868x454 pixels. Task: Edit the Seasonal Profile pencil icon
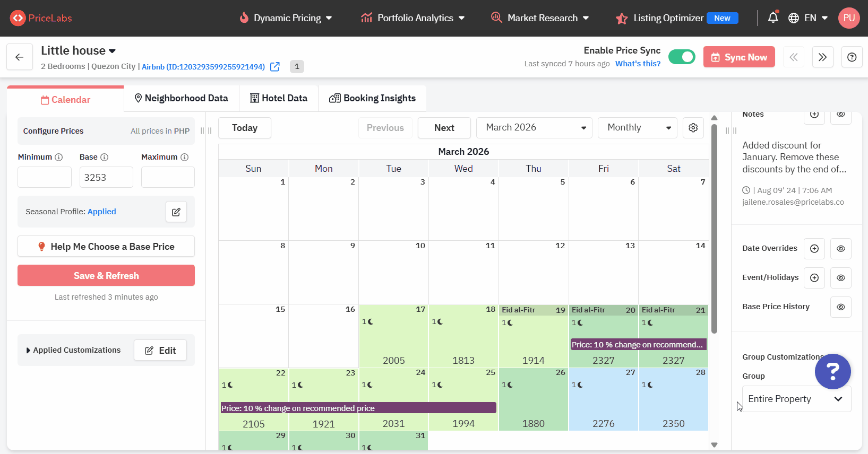pos(176,212)
